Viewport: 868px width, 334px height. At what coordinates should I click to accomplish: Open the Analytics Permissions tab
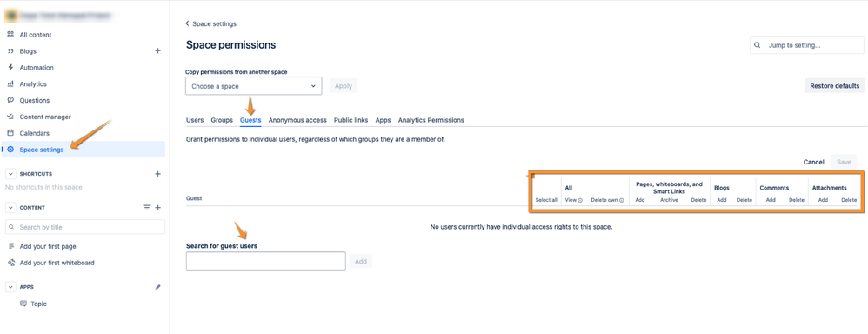tap(431, 120)
